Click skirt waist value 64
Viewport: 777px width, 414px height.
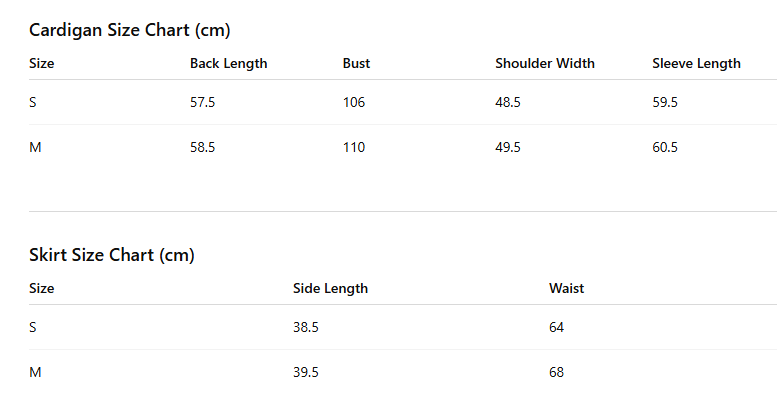(x=556, y=327)
